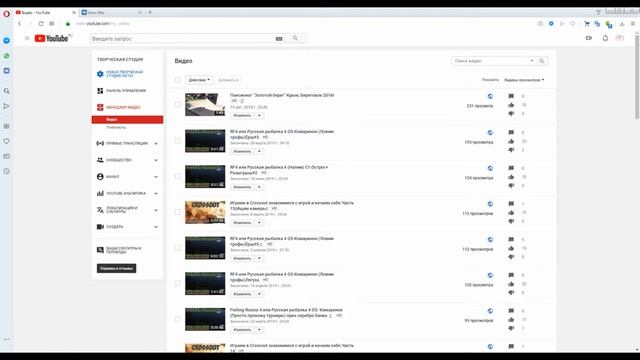
Task: Open arrow dropdown beside Изменить for first video
Action: 259,116
